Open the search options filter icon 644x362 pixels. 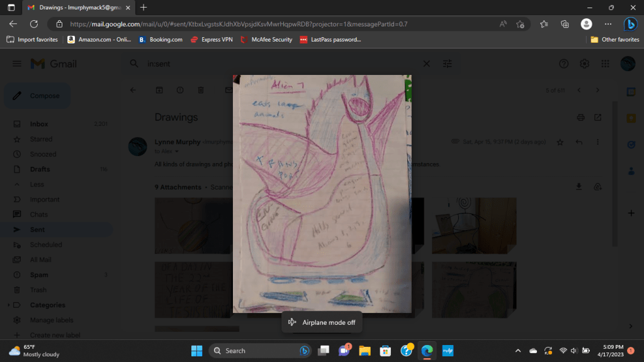pyautogui.click(x=448, y=64)
